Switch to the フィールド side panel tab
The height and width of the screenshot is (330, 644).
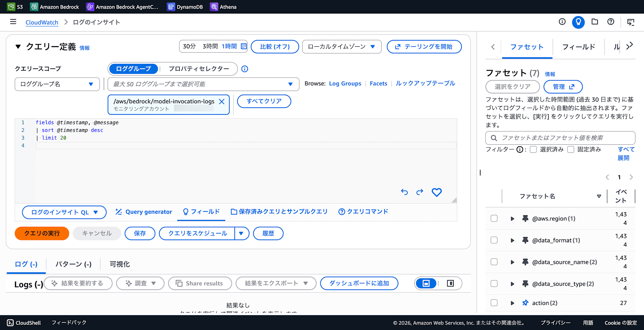click(579, 47)
